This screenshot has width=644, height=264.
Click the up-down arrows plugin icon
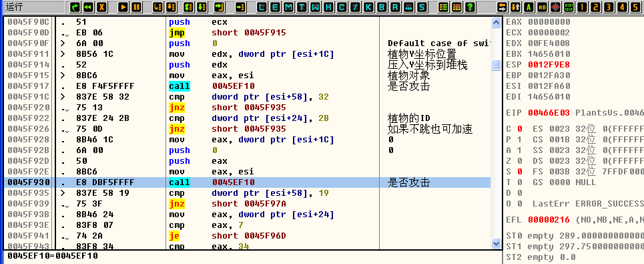click(515, 7)
